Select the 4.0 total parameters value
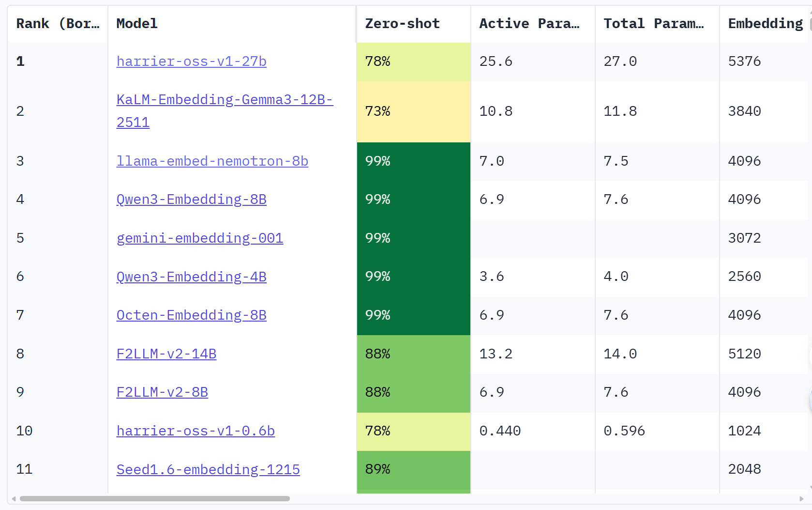This screenshot has width=812, height=510. click(616, 277)
